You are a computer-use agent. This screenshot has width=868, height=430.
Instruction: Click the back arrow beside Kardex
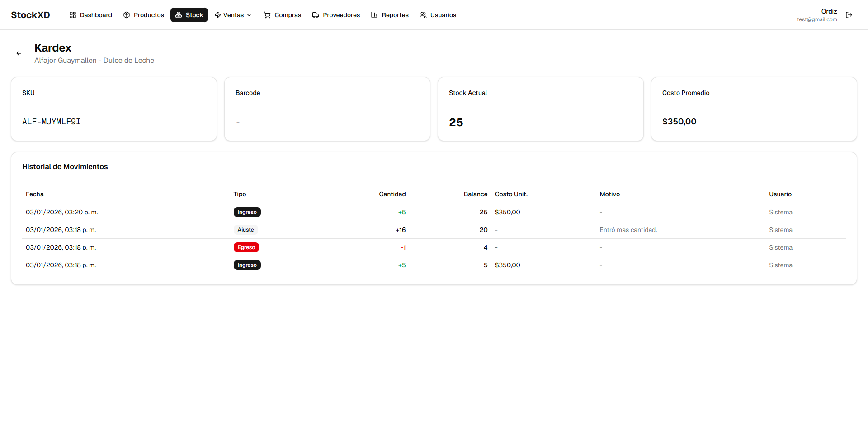coord(19,53)
